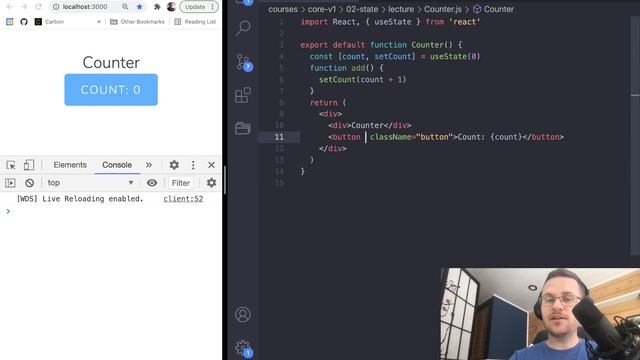This screenshot has width=640, height=360.
Task: Clear the console
Action: (x=29, y=183)
